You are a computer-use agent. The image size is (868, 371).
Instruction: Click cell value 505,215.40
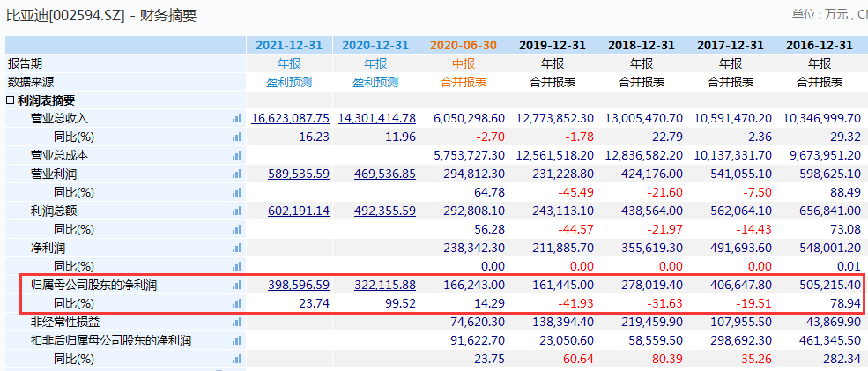click(830, 286)
